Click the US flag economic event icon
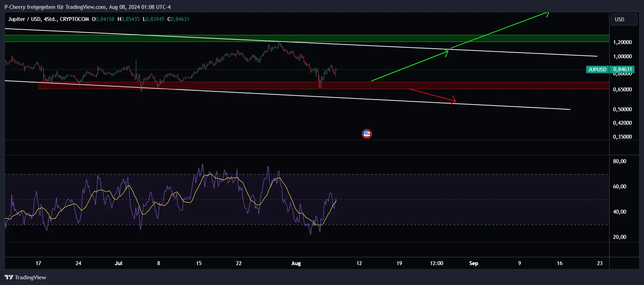644x285 pixels. pyautogui.click(x=367, y=134)
